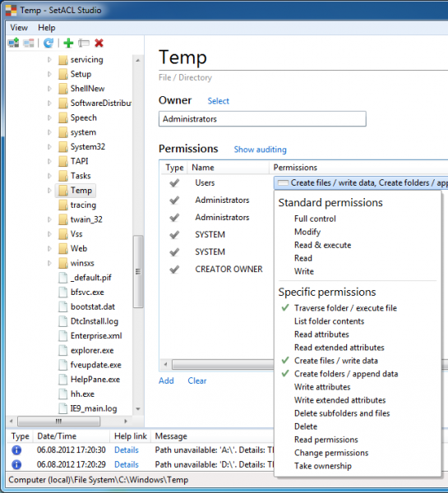Click the folder tree vertical scrollbar thumb
The width and height of the screenshot is (448, 493).
138,272
